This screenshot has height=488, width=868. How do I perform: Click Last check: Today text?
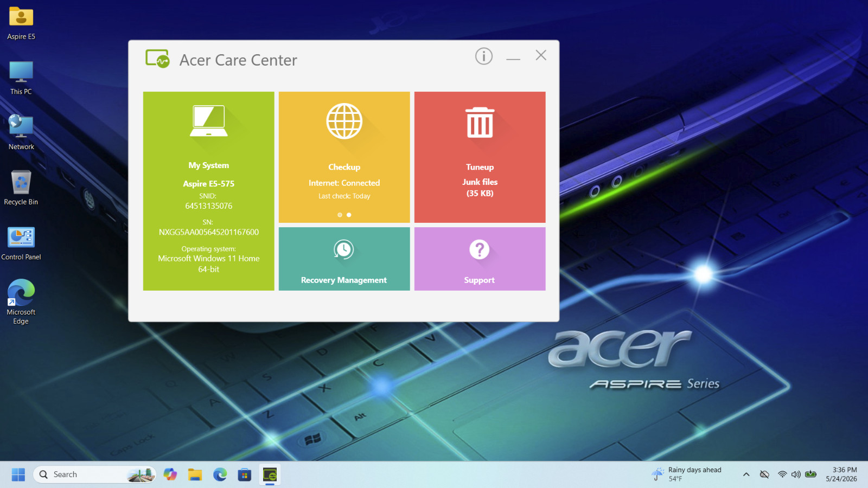(344, 196)
